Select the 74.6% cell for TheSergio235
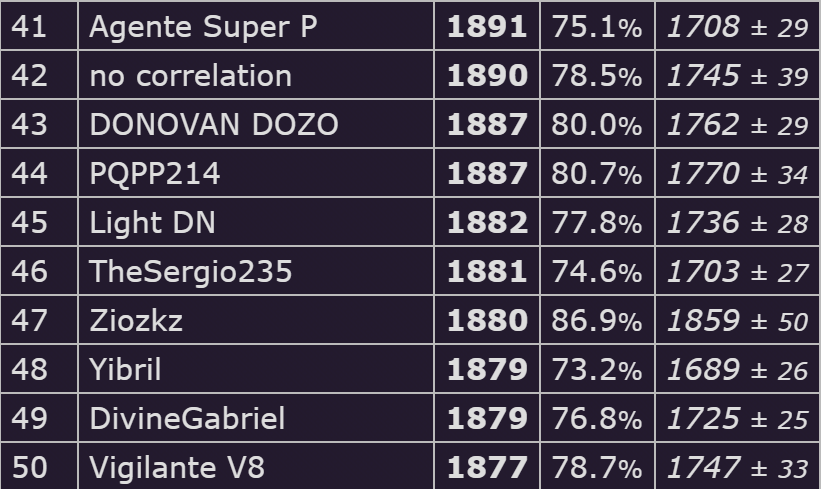 pyautogui.click(x=596, y=271)
